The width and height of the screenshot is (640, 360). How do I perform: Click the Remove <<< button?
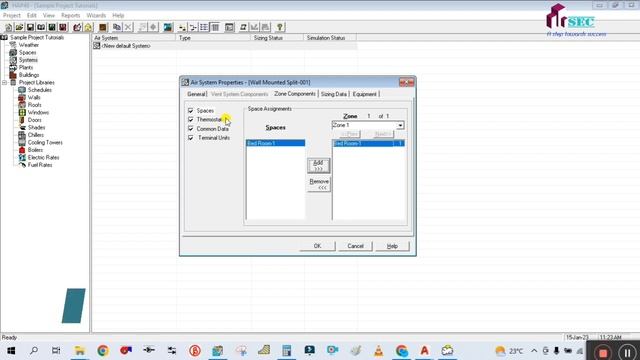318,184
